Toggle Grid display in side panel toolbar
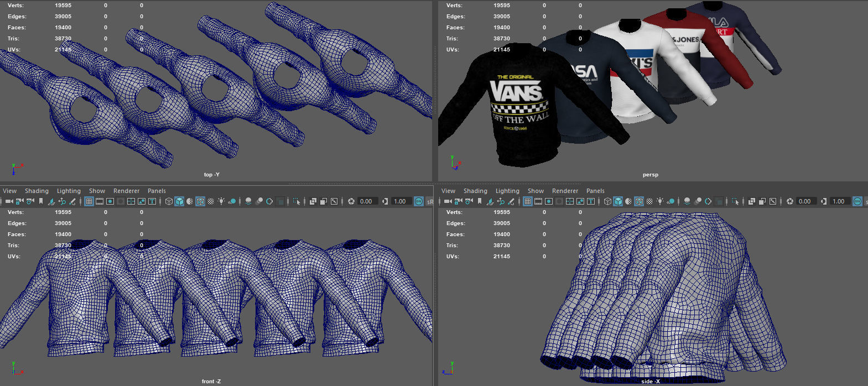The width and height of the screenshot is (868, 386). 528,201
